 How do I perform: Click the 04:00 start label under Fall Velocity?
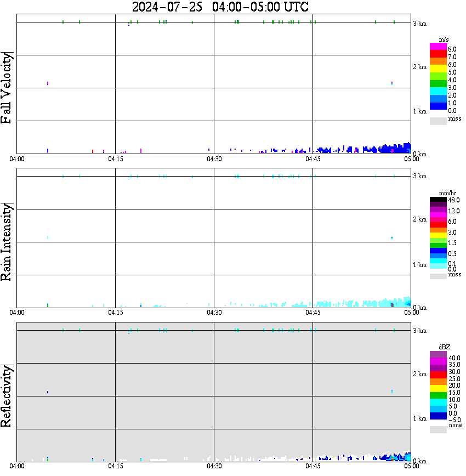click(x=16, y=159)
